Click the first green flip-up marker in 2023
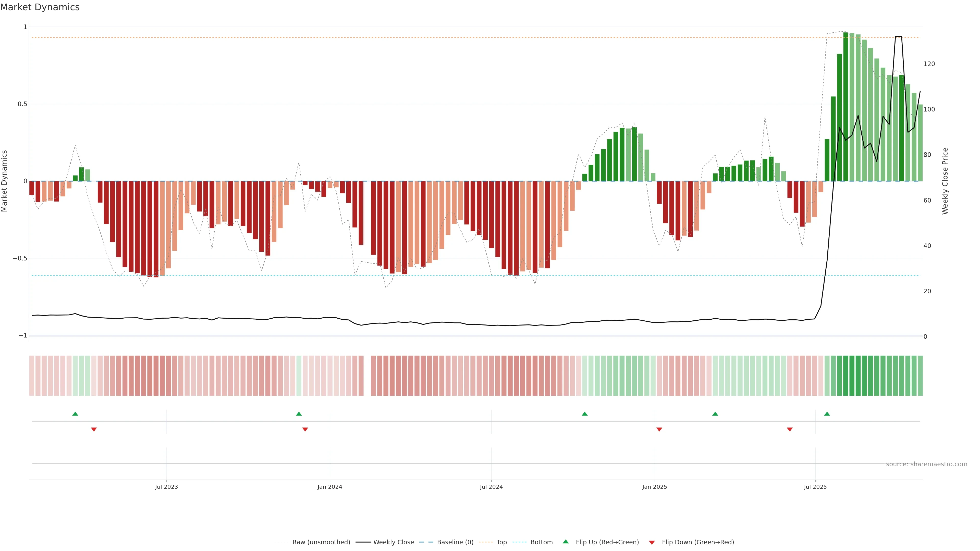Image resolution: width=980 pixels, height=551 pixels. [75, 414]
